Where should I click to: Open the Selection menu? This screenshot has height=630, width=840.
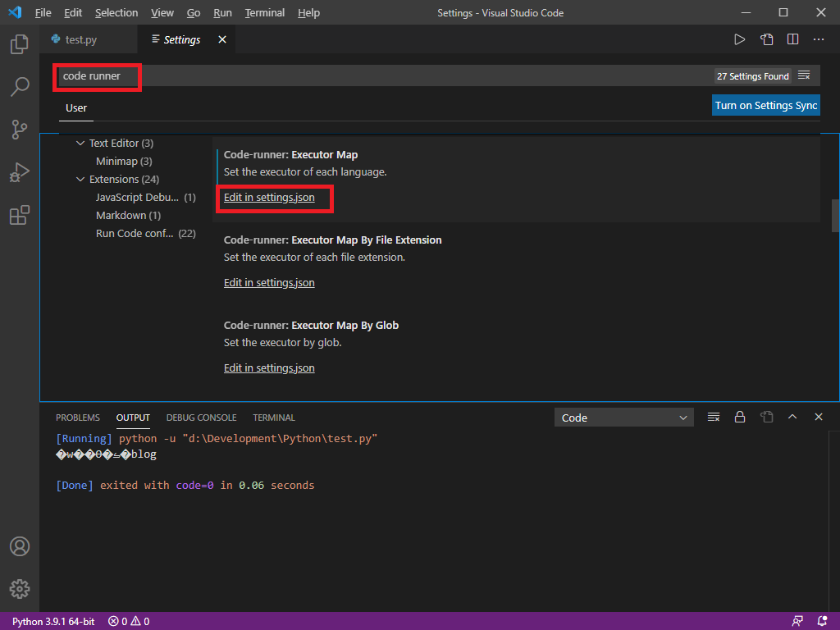(x=116, y=13)
